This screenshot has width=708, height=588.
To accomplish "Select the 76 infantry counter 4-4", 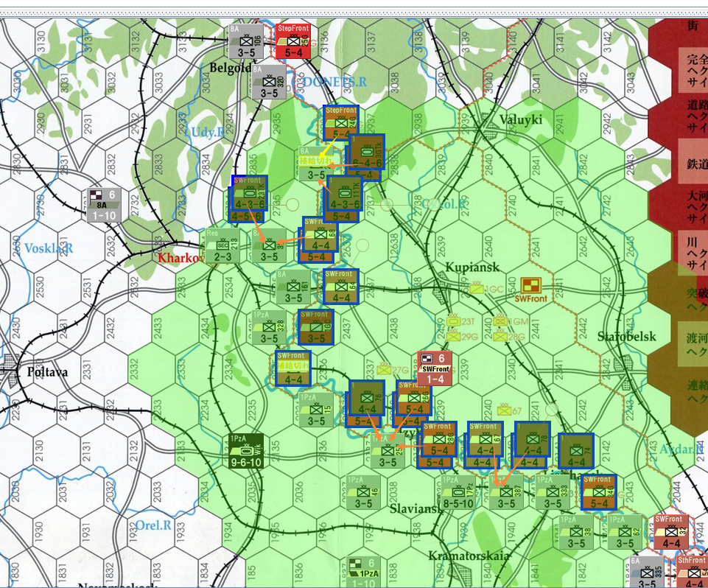I will click(x=367, y=399).
